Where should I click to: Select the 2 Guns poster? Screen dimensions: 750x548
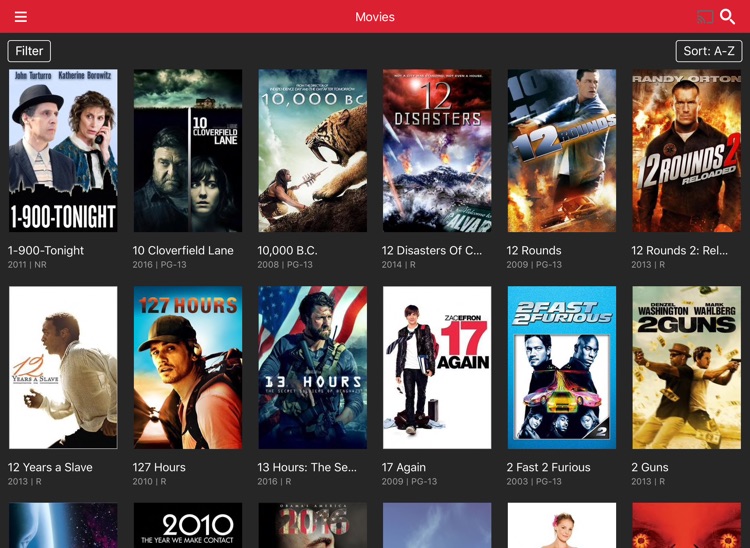coord(687,367)
